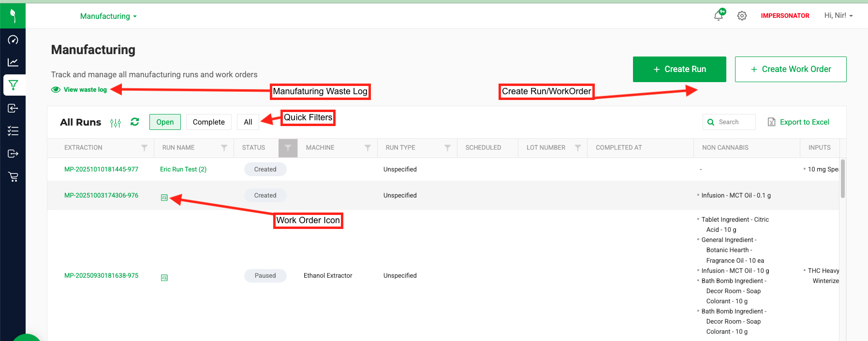Open the active Status column filter
Screen dimensions: 868x341
[288, 148]
